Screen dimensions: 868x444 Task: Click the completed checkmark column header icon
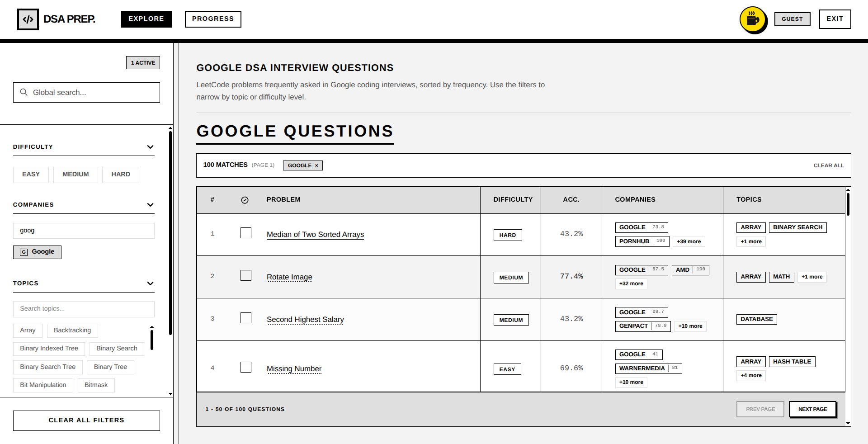pos(245,200)
